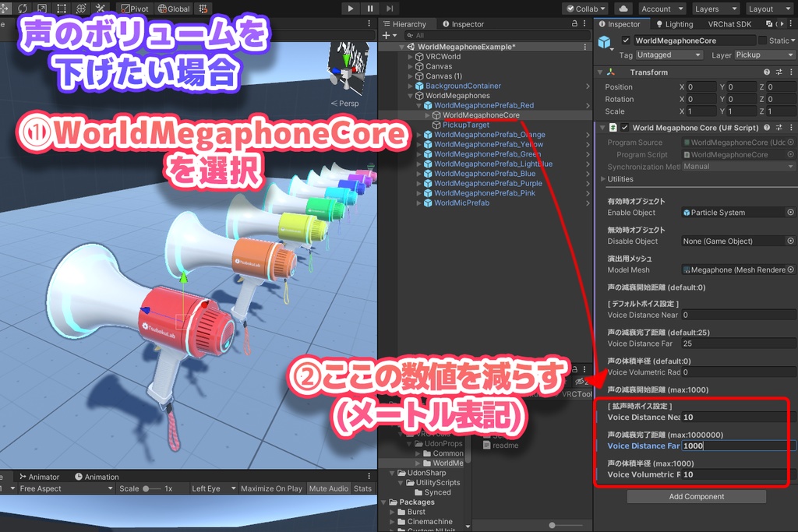Click the Collab cloud icon
Viewport: 798px width, 532px height.
(623, 9)
